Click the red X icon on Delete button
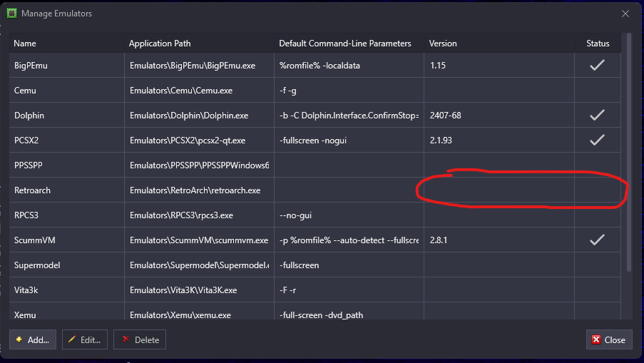 coord(126,339)
